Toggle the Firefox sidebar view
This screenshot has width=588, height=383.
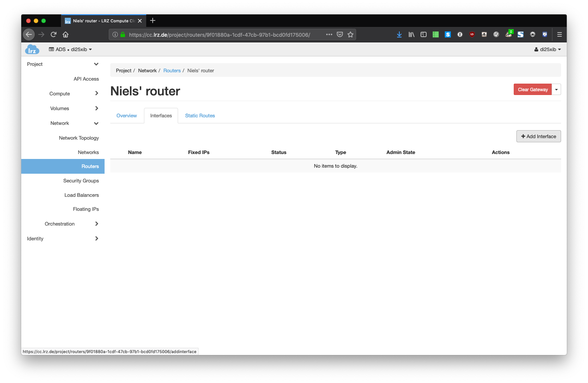click(424, 34)
